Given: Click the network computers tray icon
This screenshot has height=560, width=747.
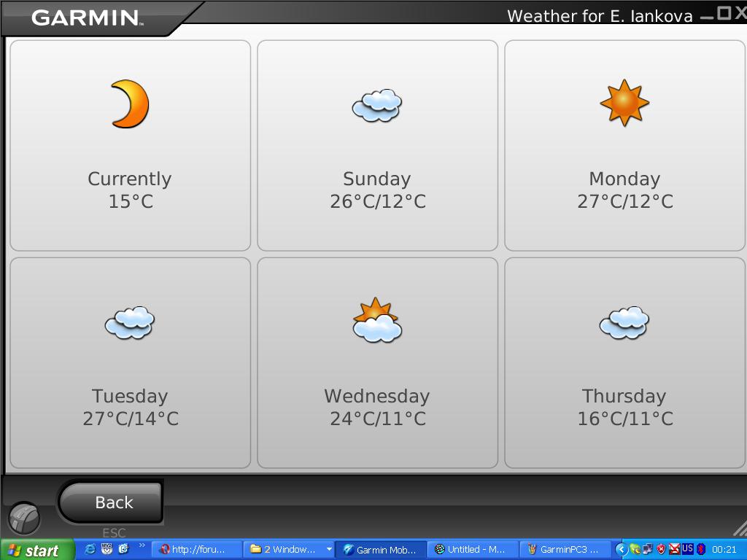Looking at the screenshot, I should click(648, 550).
